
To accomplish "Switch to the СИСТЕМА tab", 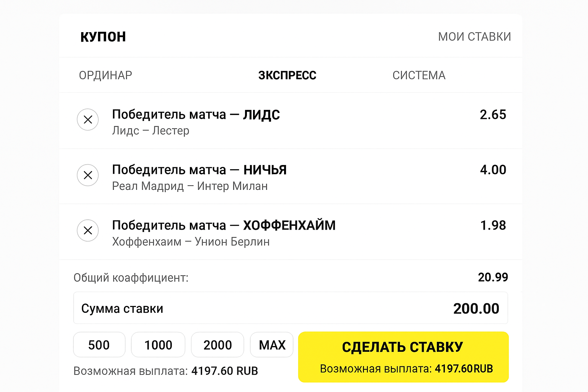I will tap(419, 75).
